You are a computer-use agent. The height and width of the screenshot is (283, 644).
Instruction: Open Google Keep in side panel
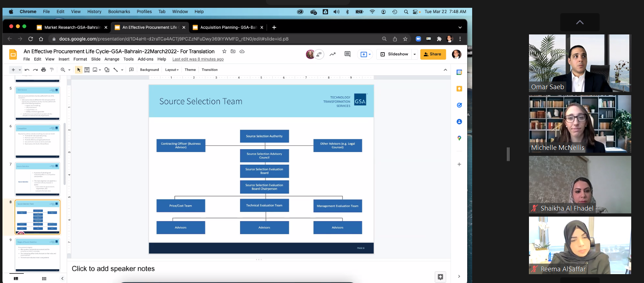[459, 89]
